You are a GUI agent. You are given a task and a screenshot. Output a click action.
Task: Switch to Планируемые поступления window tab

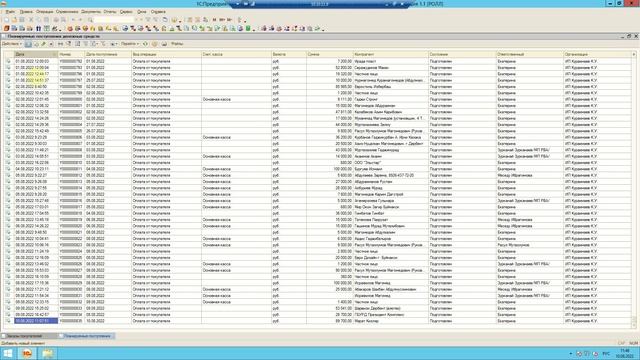87,336
